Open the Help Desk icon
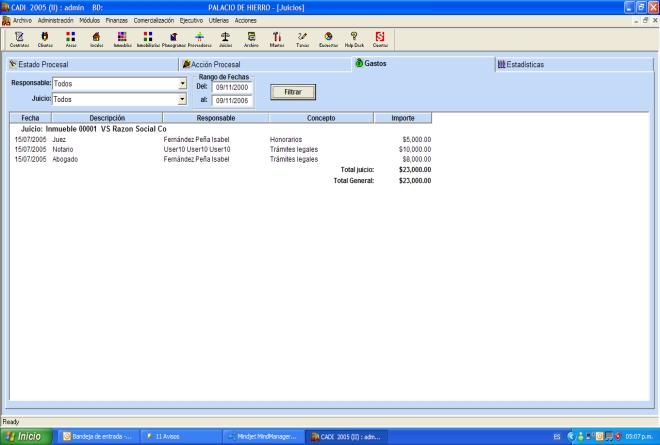Screen dimensions: 660x445 tap(354, 38)
